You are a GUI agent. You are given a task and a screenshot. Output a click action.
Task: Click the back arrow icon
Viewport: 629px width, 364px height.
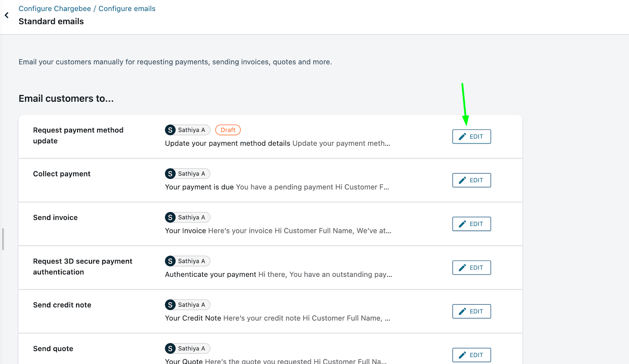point(7,15)
